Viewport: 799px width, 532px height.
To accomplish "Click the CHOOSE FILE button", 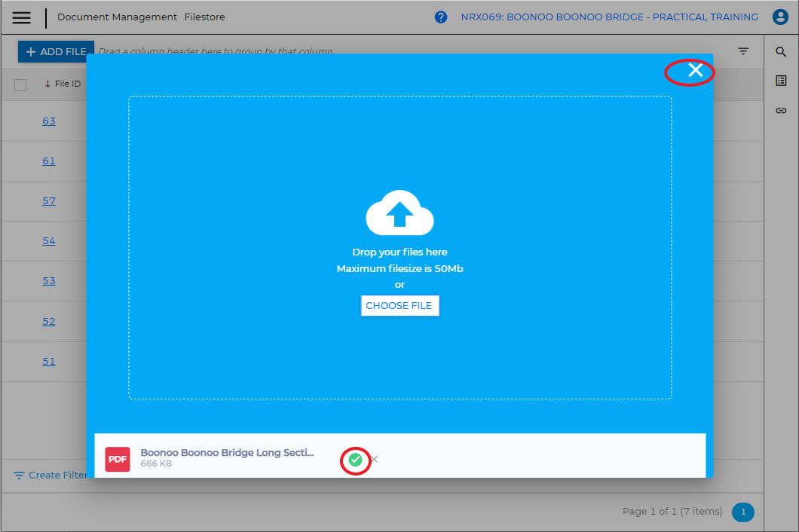I will [x=399, y=306].
